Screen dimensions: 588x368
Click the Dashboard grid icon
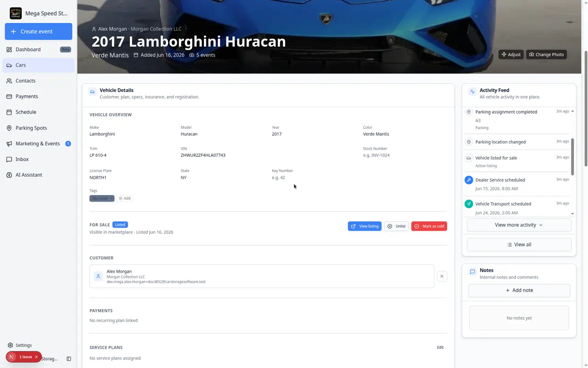coord(9,49)
